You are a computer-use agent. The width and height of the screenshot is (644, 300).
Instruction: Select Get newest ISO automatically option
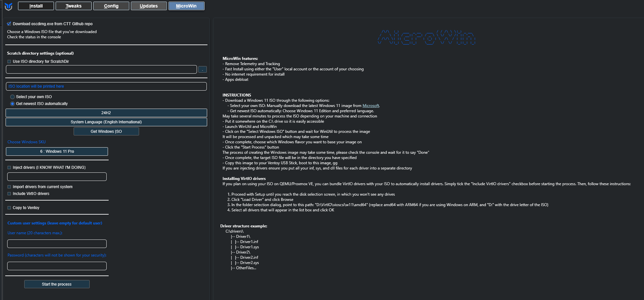12,104
